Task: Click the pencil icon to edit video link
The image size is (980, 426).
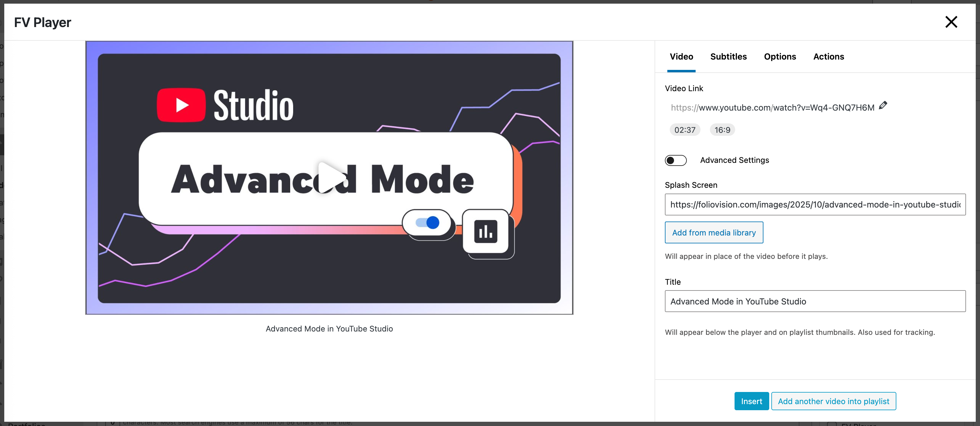Action: [883, 106]
